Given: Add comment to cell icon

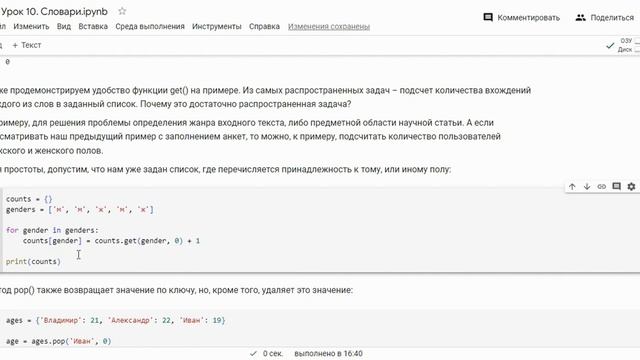Looking at the screenshot, I should click(x=616, y=187).
